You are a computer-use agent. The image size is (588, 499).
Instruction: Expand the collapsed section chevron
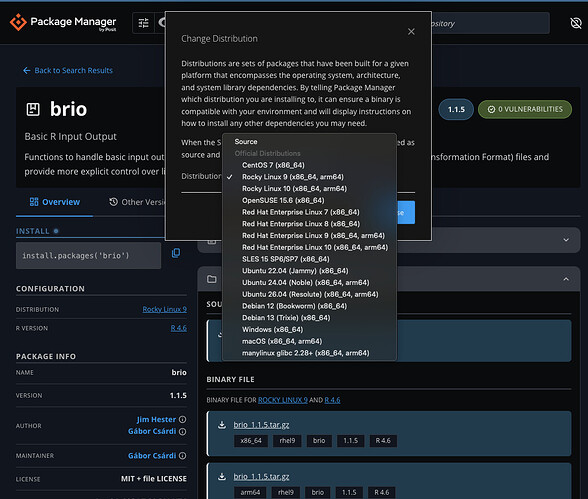pos(566,240)
